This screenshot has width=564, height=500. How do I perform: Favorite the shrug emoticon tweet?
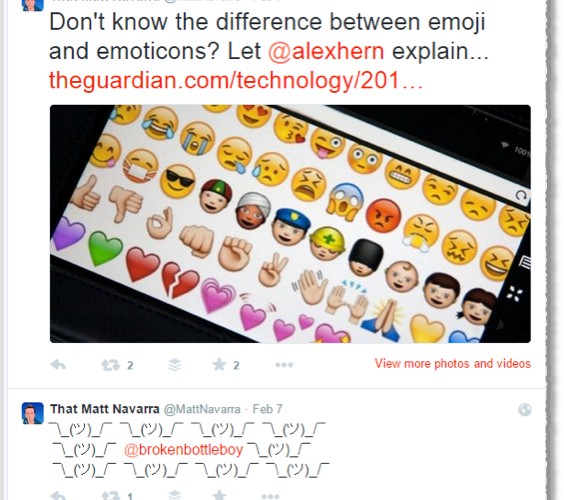coord(219,495)
